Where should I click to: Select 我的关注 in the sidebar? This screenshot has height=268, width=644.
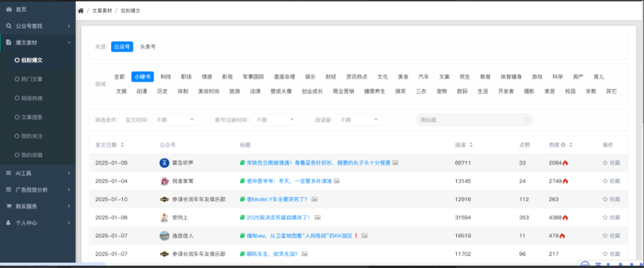tap(31, 135)
